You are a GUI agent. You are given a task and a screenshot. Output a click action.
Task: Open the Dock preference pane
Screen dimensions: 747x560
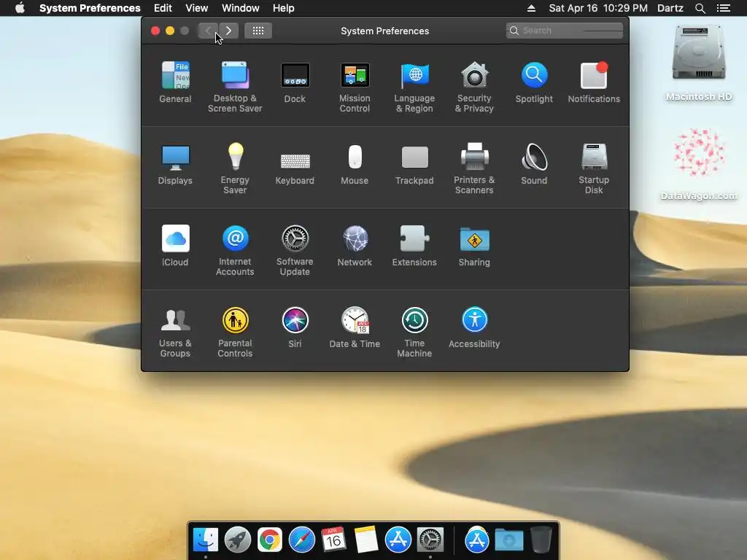pos(295,82)
